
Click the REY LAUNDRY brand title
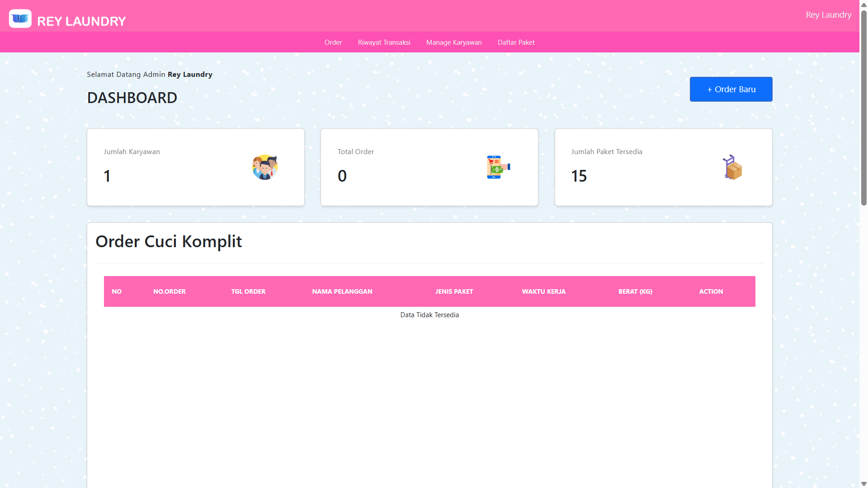[81, 21]
